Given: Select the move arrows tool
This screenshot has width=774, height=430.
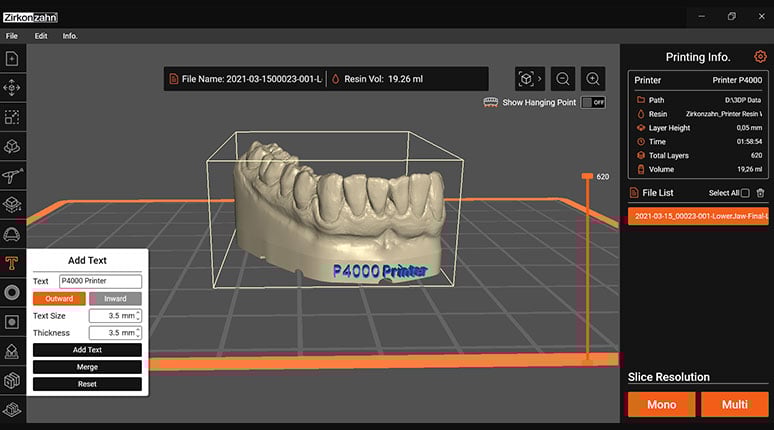Looking at the screenshot, I should [x=13, y=88].
